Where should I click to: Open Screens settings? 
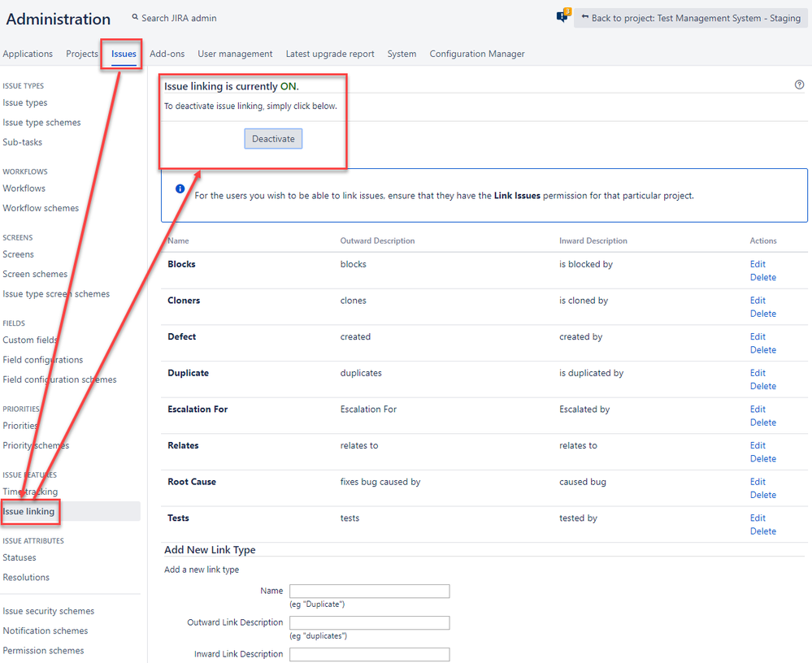pyautogui.click(x=18, y=254)
